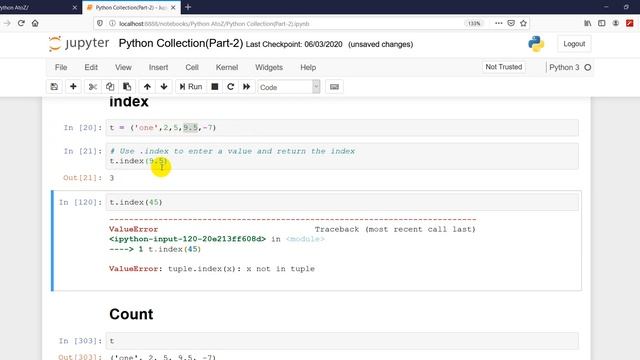Insert a cell below with the plus icon
Screen dimensions: 640x360
click(73, 87)
